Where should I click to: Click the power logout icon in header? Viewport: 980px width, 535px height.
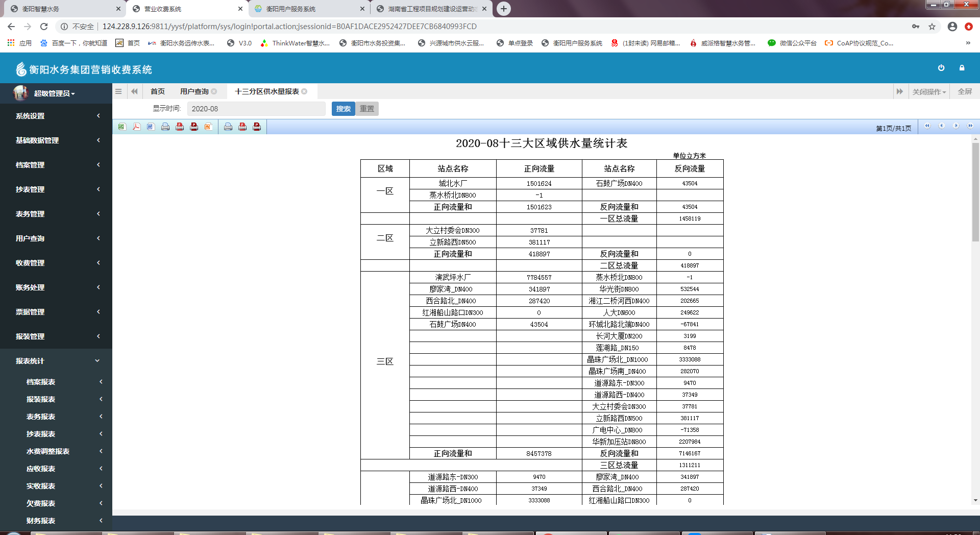941,68
